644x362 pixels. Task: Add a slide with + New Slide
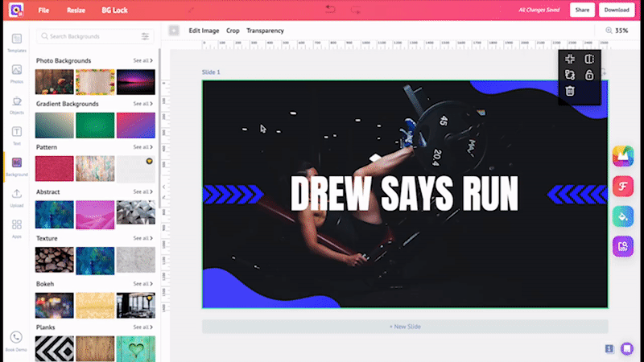click(405, 327)
